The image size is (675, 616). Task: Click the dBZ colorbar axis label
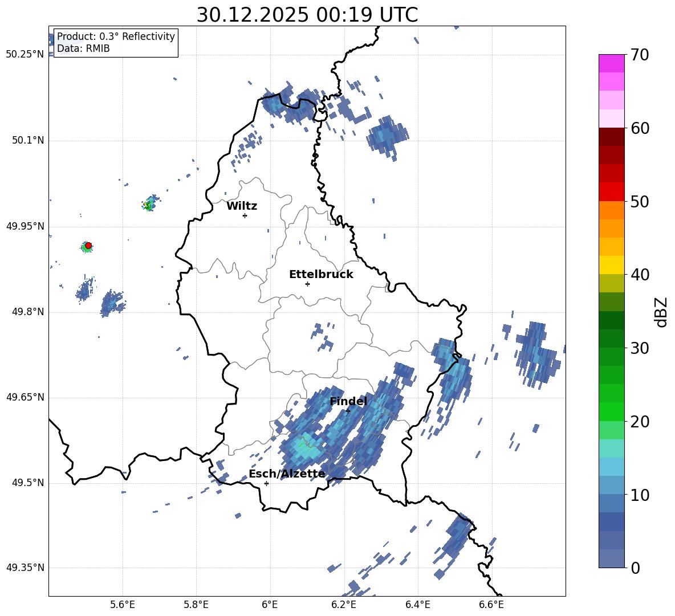coord(661,312)
